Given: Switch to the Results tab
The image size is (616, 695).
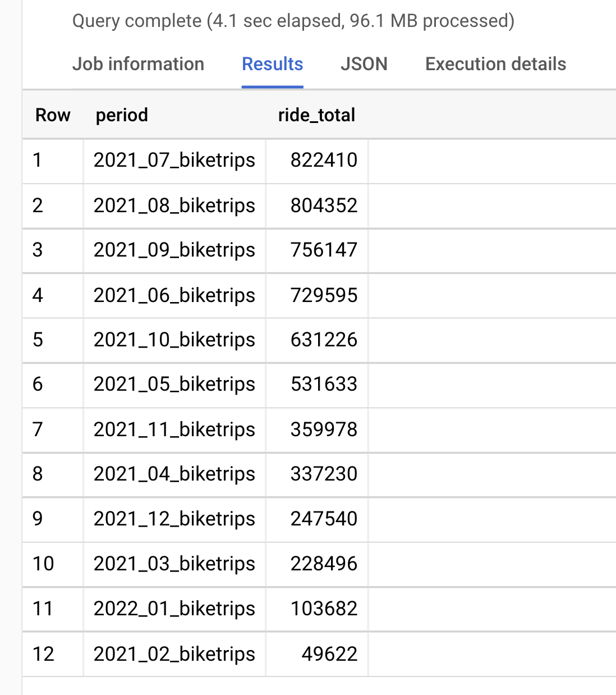Looking at the screenshot, I should coord(273,64).
